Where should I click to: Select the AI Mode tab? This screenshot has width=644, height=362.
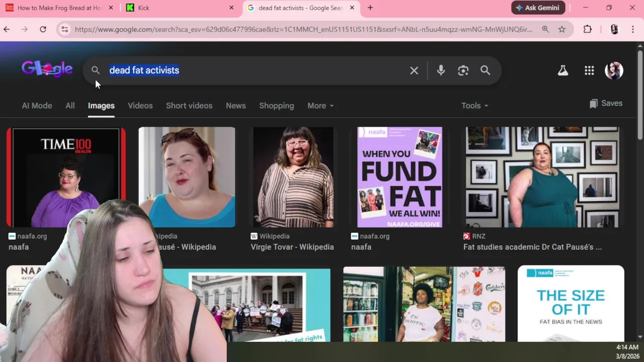37,106
